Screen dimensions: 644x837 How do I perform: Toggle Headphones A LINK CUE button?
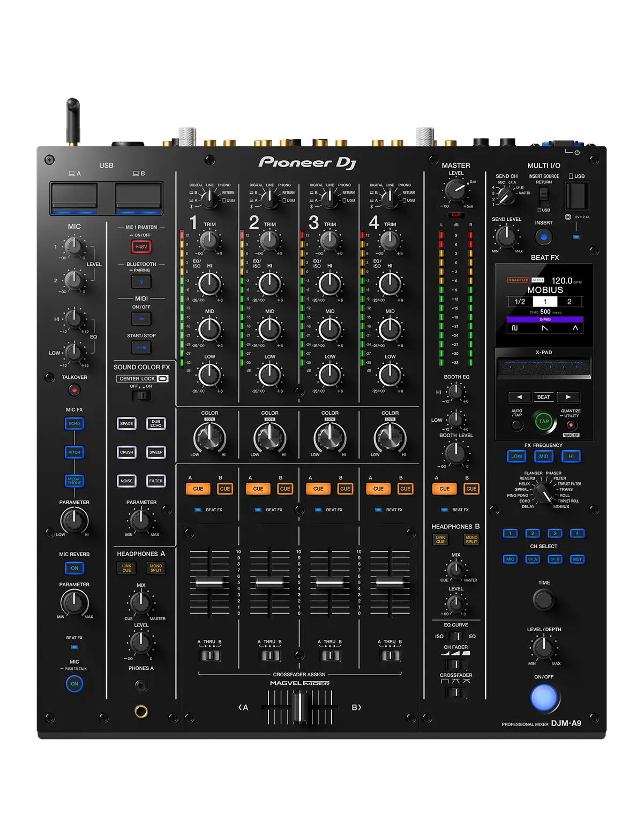click(x=126, y=568)
